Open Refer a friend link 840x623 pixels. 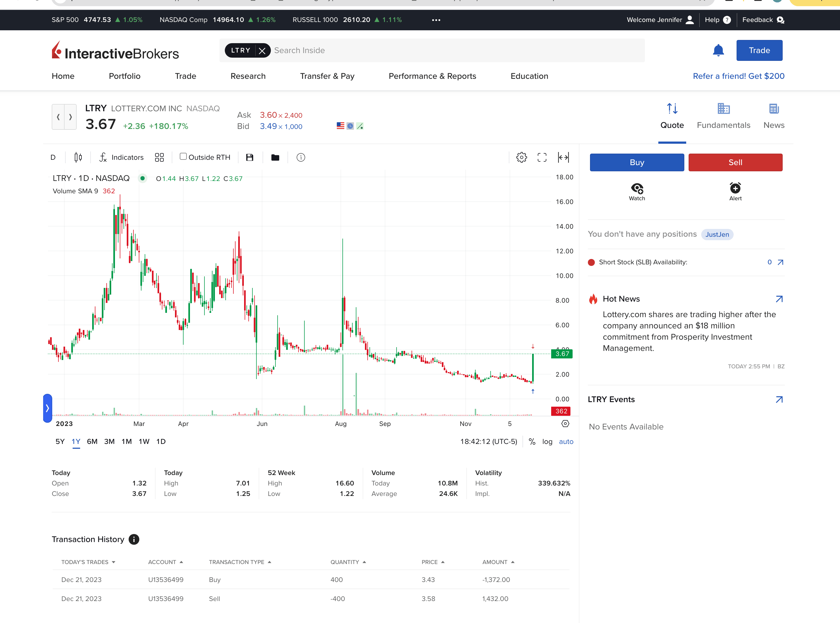pos(738,76)
